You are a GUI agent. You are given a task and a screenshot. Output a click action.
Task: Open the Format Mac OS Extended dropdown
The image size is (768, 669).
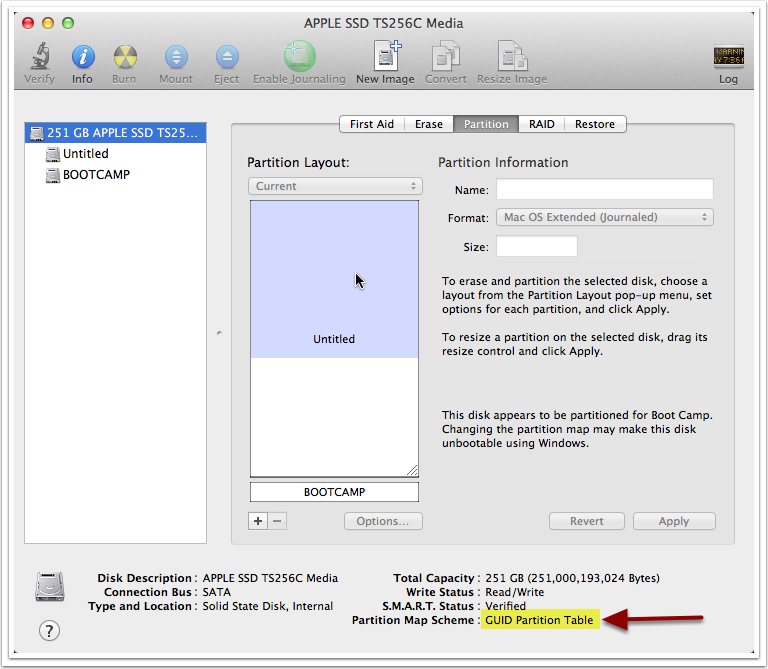pyautogui.click(x=605, y=217)
